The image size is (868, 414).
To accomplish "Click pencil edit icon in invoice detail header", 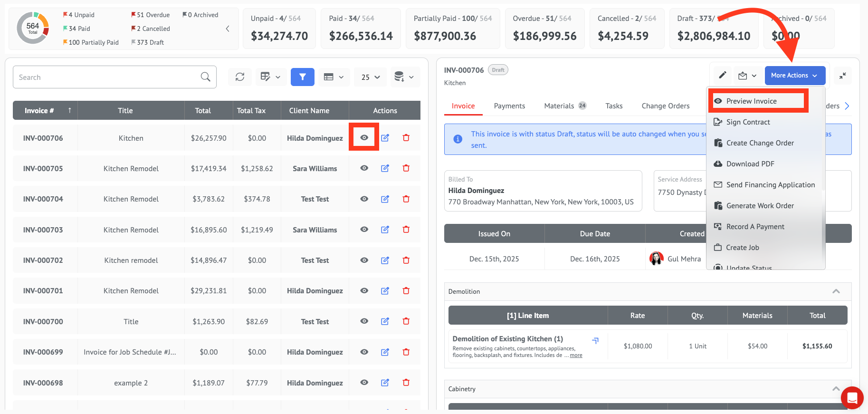I will 722,75.
